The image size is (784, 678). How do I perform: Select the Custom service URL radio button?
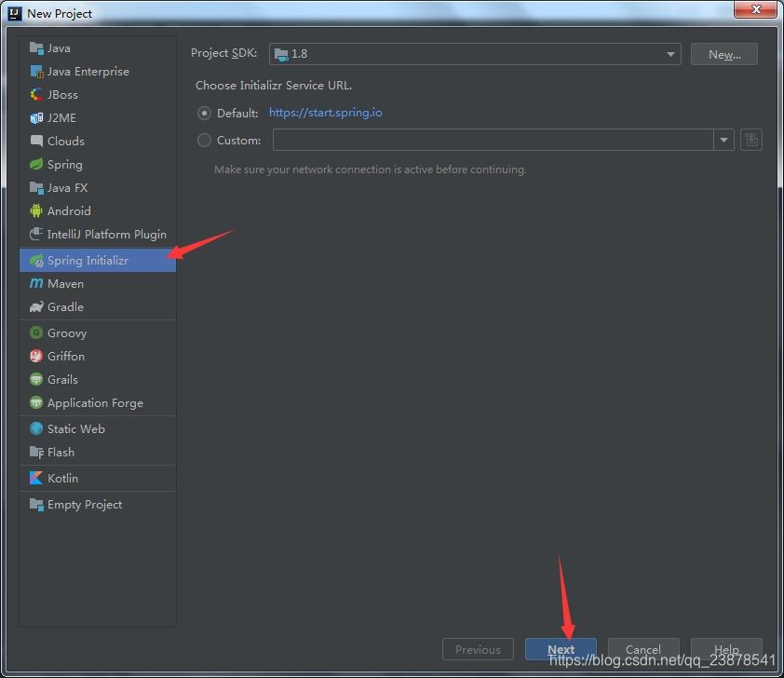pyautogui.click(x=204, y=141)
